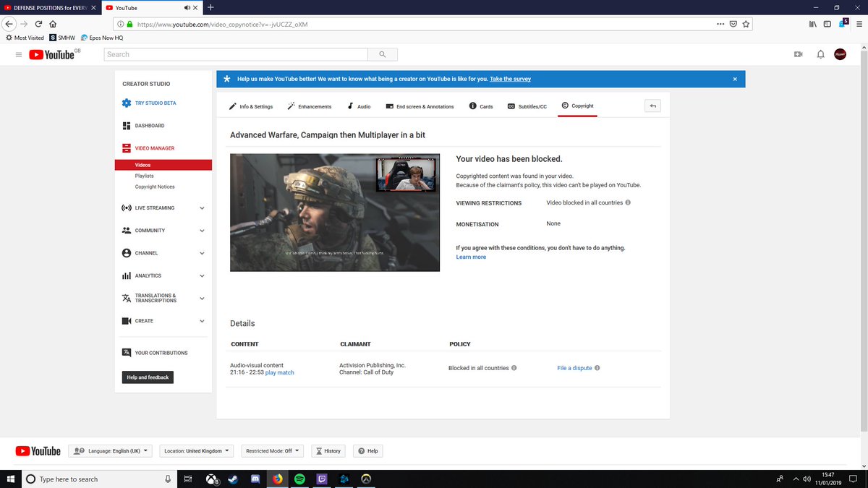Click the blocked video thumbnail
This screenshot has width=868, height=488.
coord(335,213)
